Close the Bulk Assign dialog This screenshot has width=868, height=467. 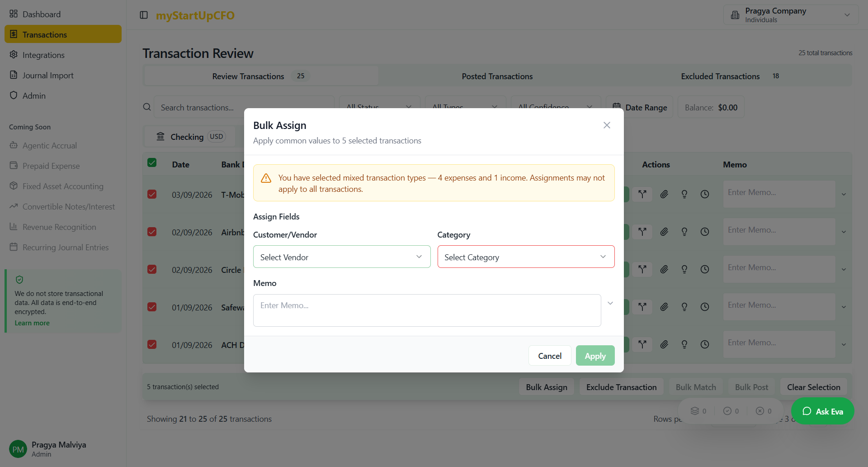[607, 125]
